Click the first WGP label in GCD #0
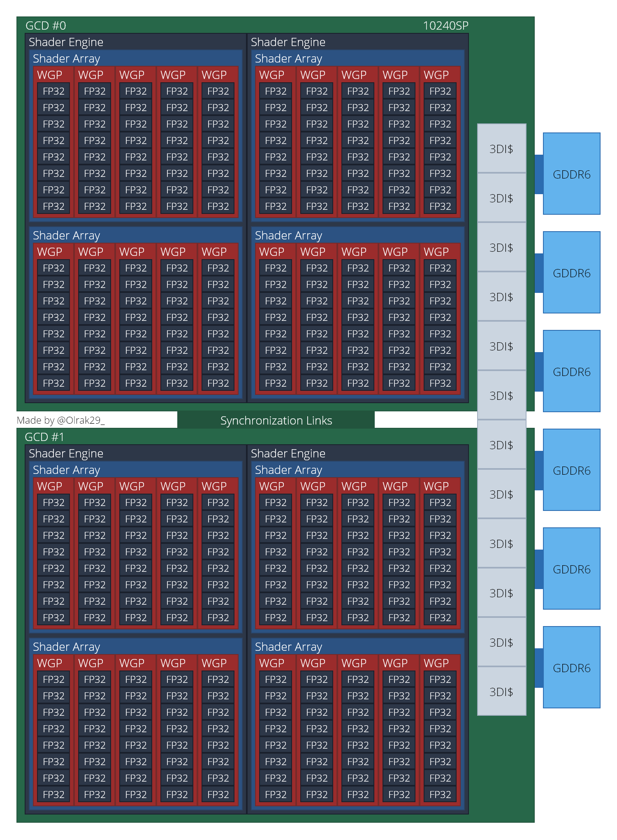Image resolution: width=617 pixels, height=840 pixels. 49,75
